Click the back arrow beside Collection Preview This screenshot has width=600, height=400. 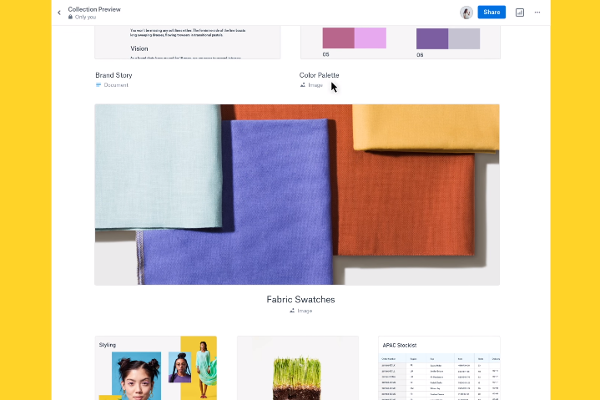(59, 12)
